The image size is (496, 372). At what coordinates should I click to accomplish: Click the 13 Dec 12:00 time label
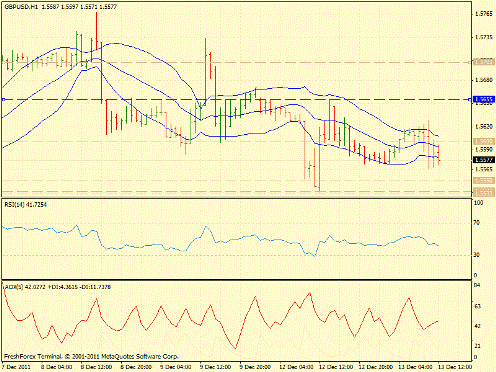point(454,367)
